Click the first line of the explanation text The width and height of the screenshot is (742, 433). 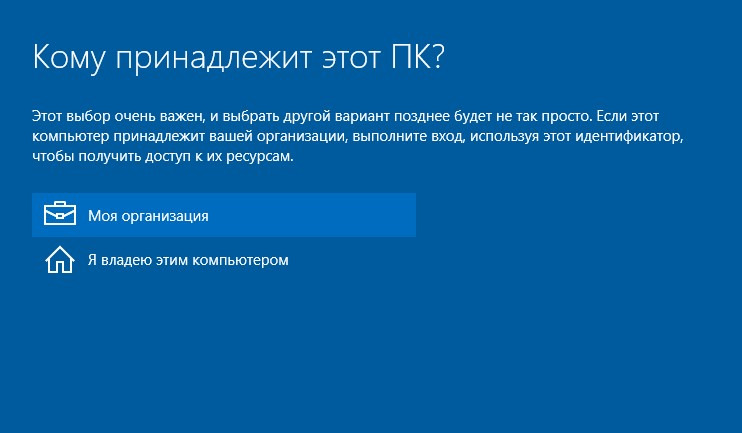(x=360, y=115)
